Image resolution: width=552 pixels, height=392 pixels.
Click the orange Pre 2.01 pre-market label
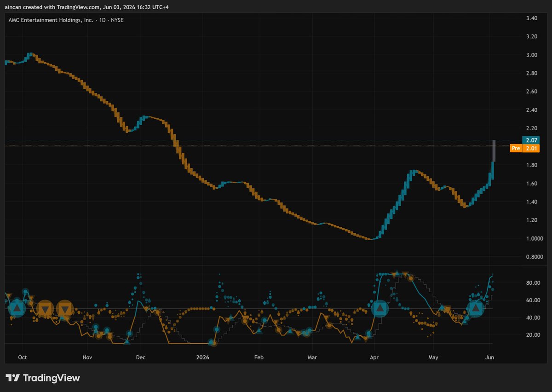pyautogui.click(x=525, y=148)
